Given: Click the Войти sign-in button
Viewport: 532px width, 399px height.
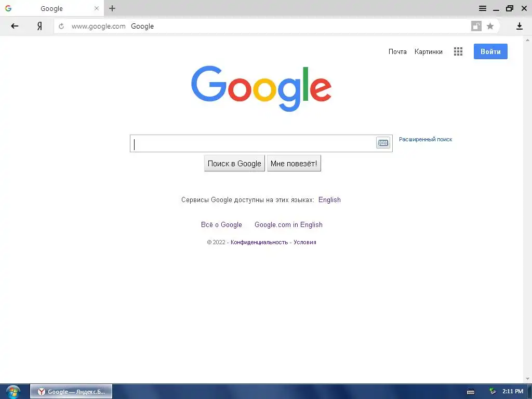Looking at the screenshot, I should [490, 51].
